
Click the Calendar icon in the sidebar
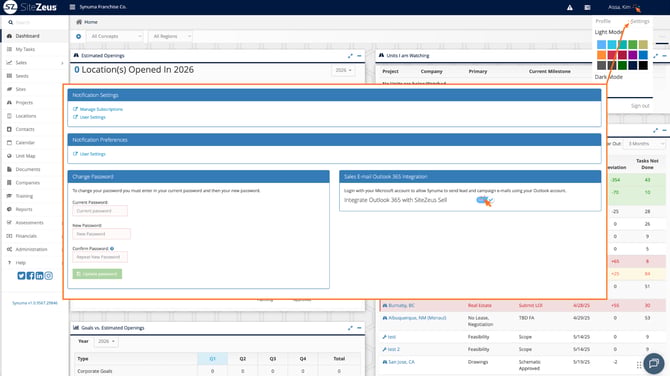(9, 142)
